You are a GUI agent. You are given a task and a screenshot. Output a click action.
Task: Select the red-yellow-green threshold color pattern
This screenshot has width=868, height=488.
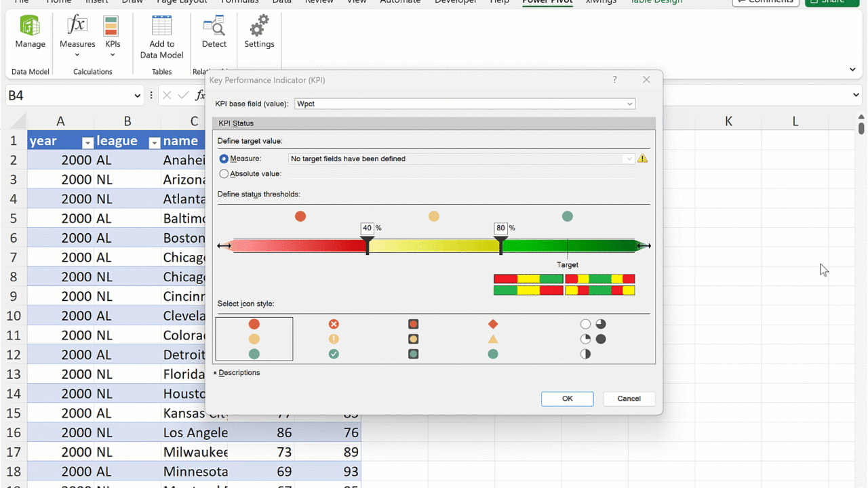point(528,279)
